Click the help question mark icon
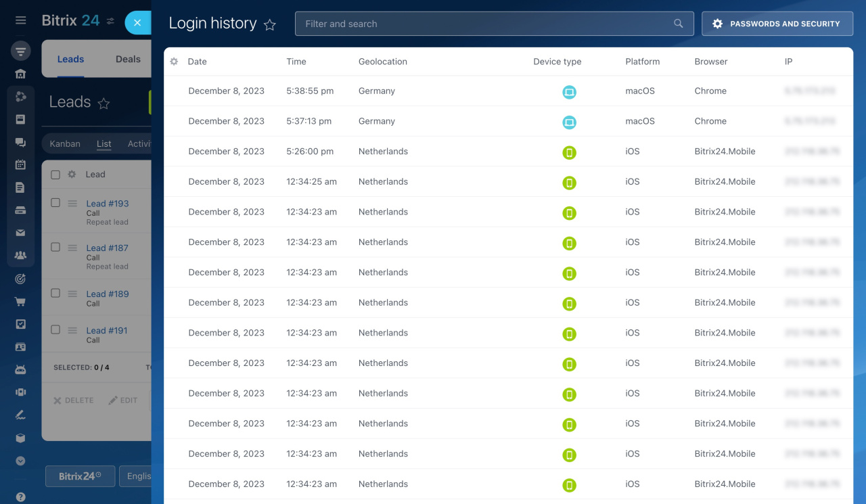The width and height of the screenshot is (866, 504). pyautogui.click(x=20, y=497)
